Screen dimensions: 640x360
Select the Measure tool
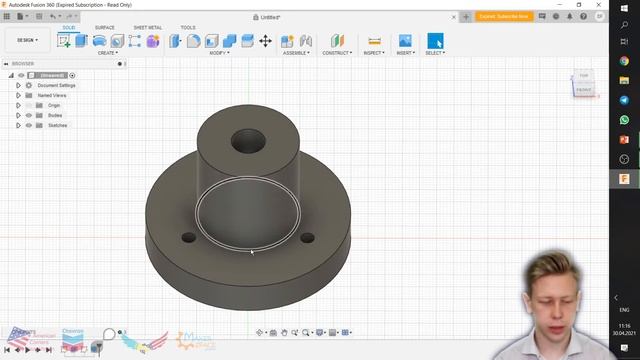tap(374, 41)
